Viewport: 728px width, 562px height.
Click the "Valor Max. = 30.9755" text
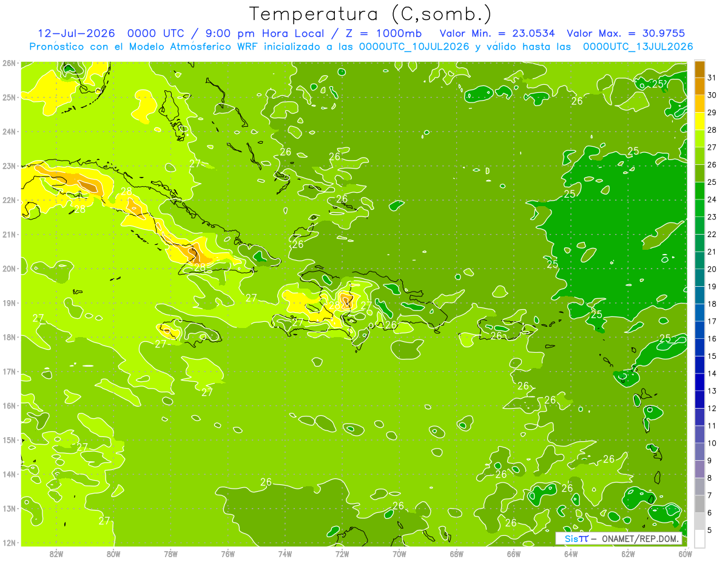point(626,33)
